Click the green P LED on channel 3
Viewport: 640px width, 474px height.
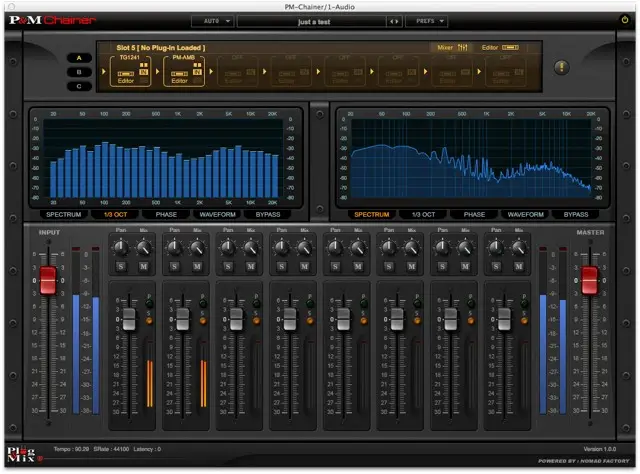(x=256, y=303)
